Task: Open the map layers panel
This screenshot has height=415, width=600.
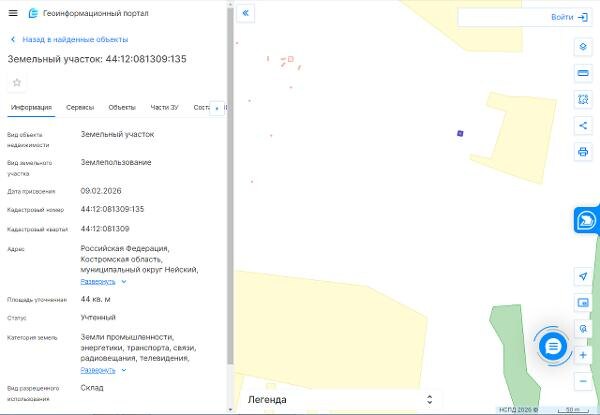Action: tap(583, 47)
